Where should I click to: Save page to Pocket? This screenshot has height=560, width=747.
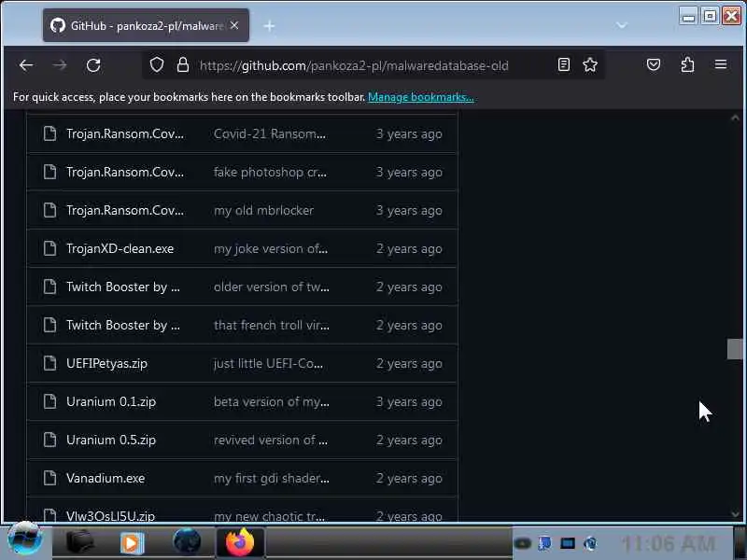(653, 64)
